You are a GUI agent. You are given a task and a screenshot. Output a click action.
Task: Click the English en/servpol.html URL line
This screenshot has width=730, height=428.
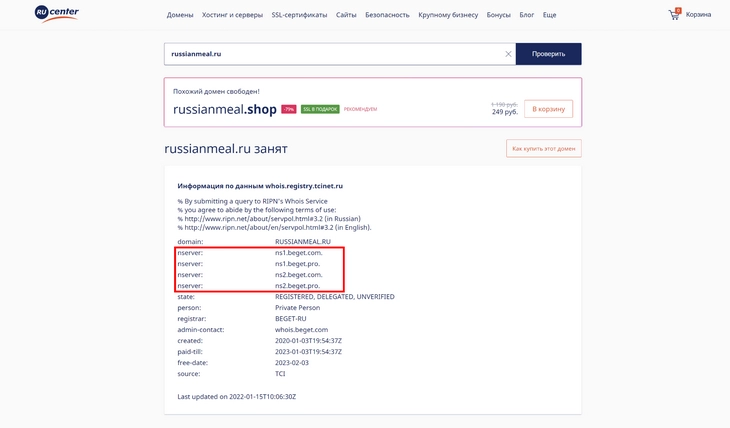[x=274, y=228]
